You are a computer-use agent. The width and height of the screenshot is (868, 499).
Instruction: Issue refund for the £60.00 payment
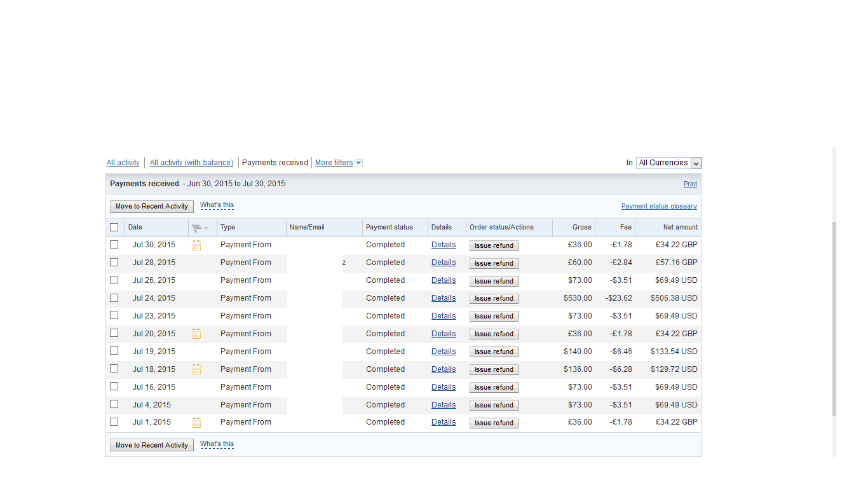[x=494, y=263]
